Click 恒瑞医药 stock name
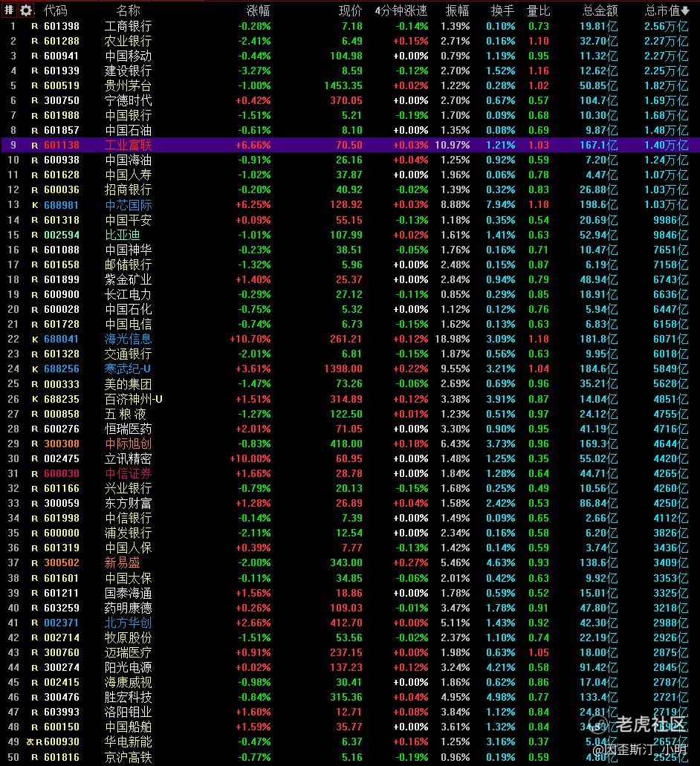This screenshot has height=766, width=700. click(x=128, y=429)
